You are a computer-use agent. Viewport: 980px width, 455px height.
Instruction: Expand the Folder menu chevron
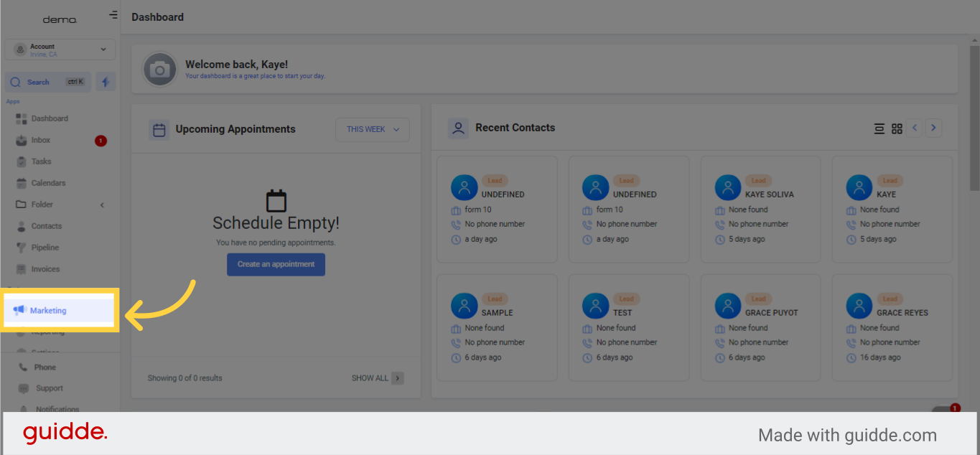click(x=102, y=205)
